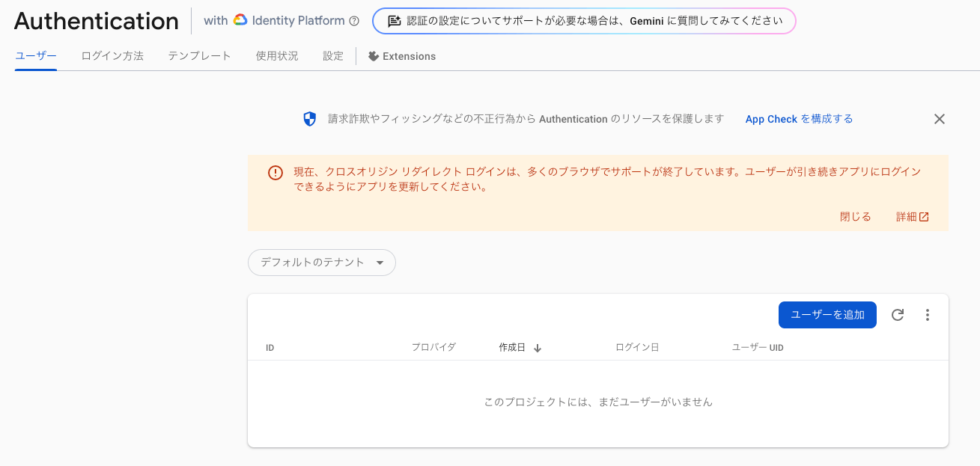This screenshot has height=466, width=980.
Task: Click the Gemini suggestion chip
Action: point(584,21)
